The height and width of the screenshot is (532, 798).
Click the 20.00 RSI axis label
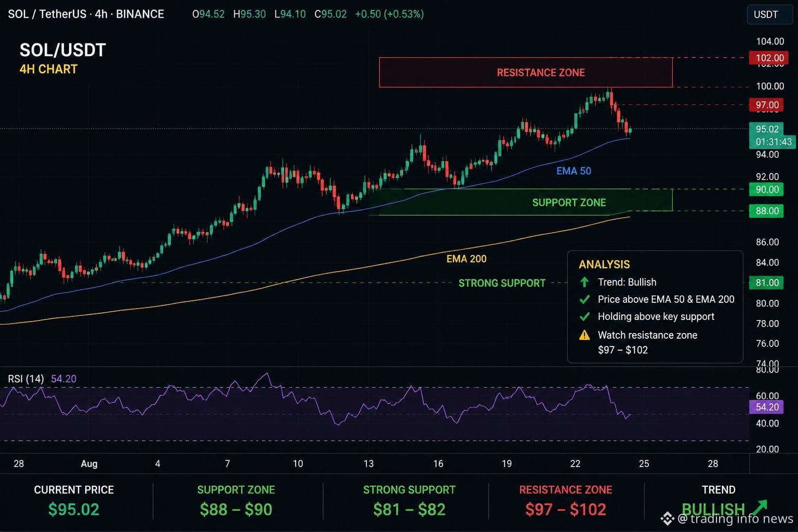[767, 449]
